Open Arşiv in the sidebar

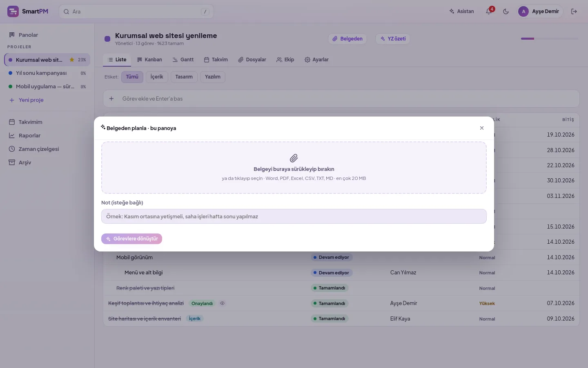point(47,162)
